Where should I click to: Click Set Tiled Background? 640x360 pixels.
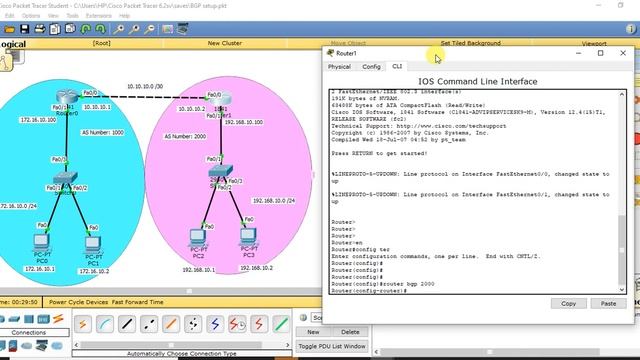click(x=470, y=43)
